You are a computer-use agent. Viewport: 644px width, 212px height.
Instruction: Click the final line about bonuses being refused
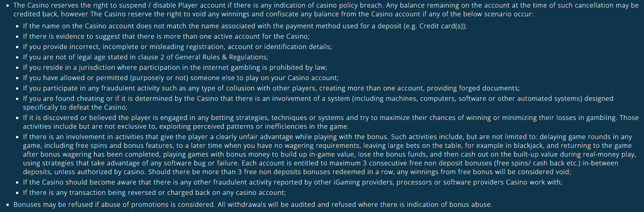tap(252, 205)
